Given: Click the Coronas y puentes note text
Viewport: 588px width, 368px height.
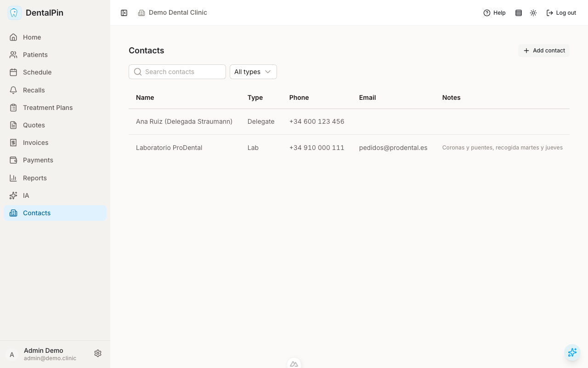Looking at the screenshot, I should click(x=503, y=148).
